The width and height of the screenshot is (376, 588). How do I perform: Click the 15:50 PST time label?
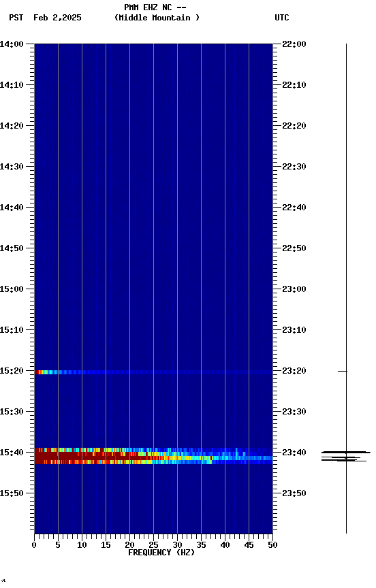pyautogui.click(x=12, y=493)
